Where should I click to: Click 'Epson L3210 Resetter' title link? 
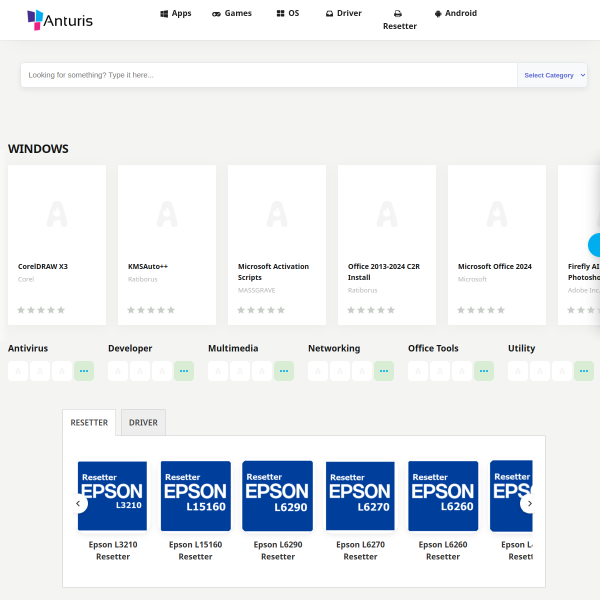pos(113,551)
